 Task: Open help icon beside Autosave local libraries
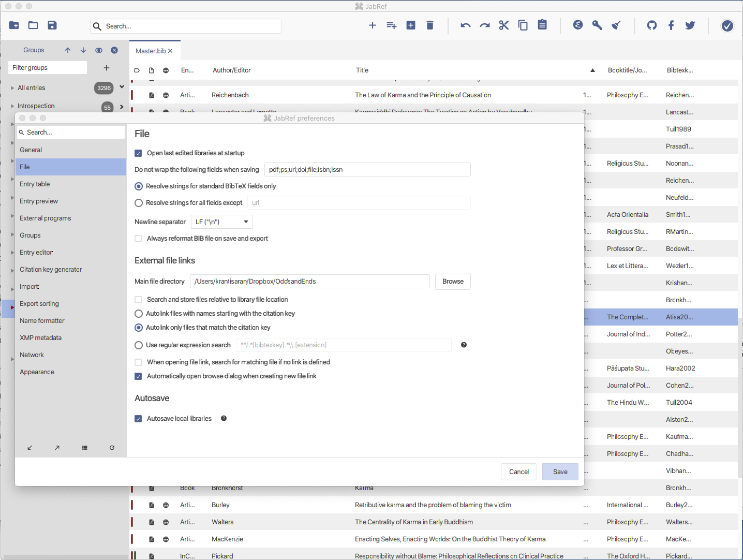(x=224, y=418)
